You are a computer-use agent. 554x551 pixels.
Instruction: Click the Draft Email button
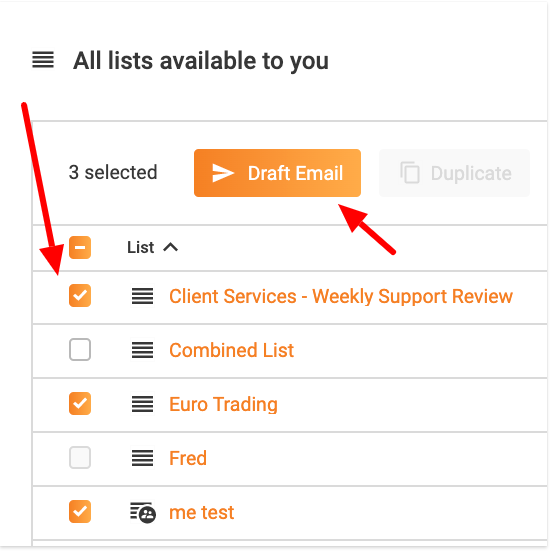pos(277,173)
